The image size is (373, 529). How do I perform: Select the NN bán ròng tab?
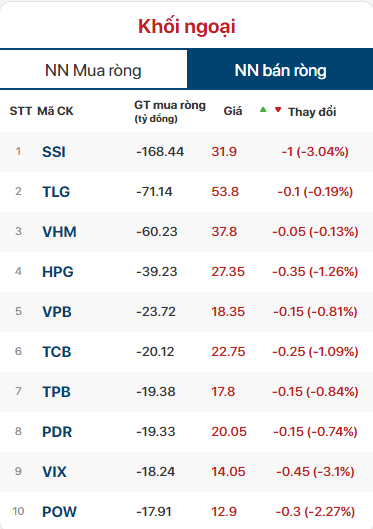pyautogui.click(x=280, y=70)
